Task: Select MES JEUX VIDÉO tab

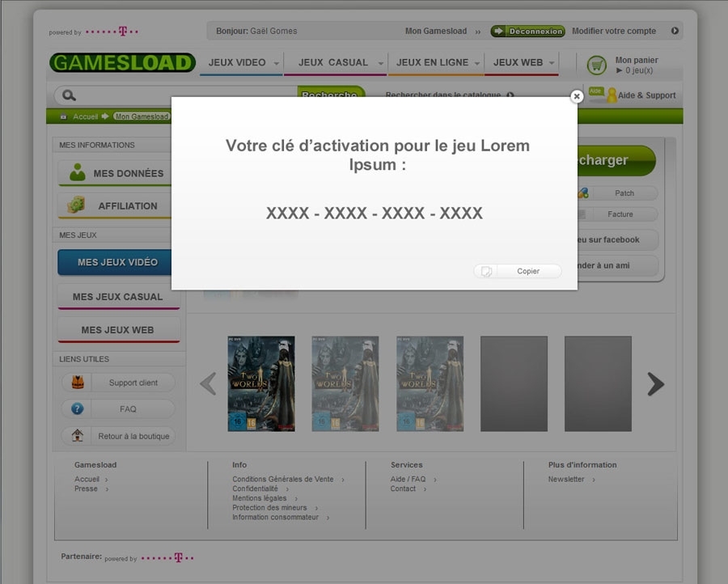Action: pyautogui.click(x=115, y=262)
